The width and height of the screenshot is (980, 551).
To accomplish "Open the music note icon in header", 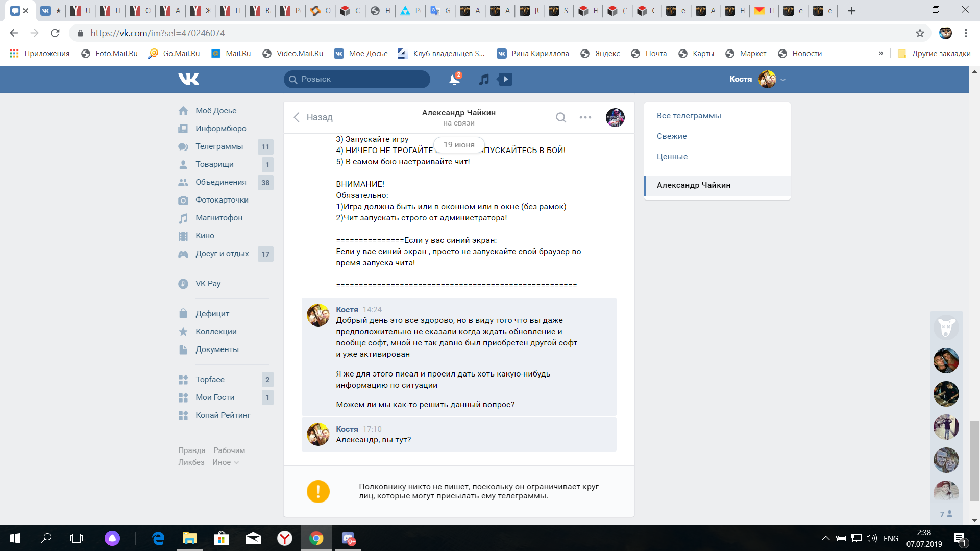I will pos(484,79).
